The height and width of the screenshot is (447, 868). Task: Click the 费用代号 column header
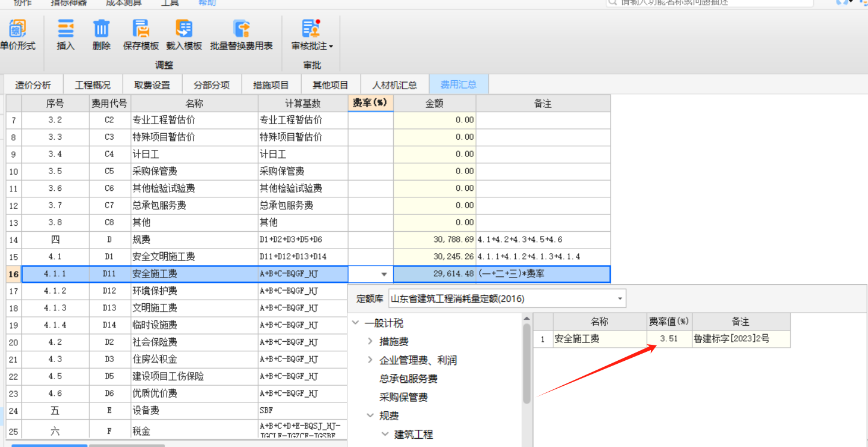(109, 103)
